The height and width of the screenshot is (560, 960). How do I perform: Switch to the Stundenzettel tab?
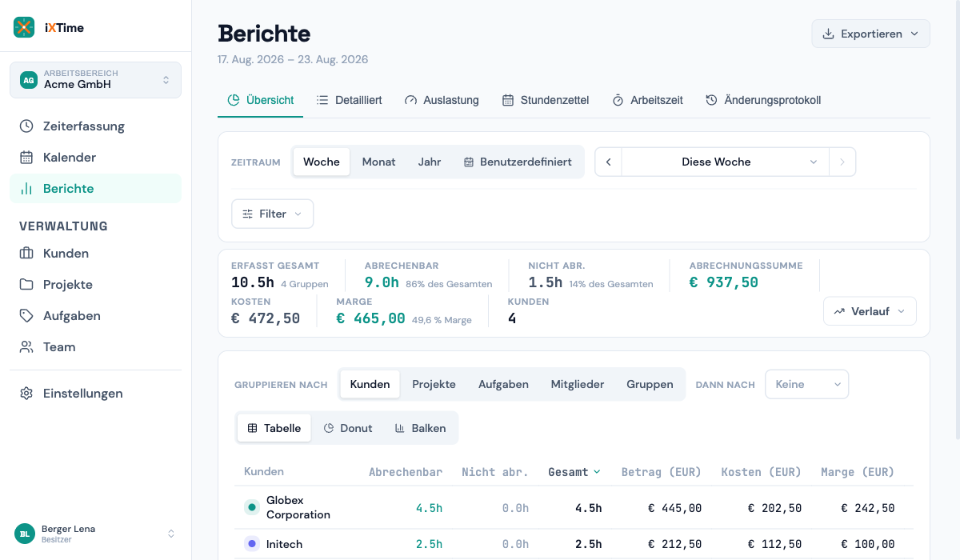tap(546, 100)
